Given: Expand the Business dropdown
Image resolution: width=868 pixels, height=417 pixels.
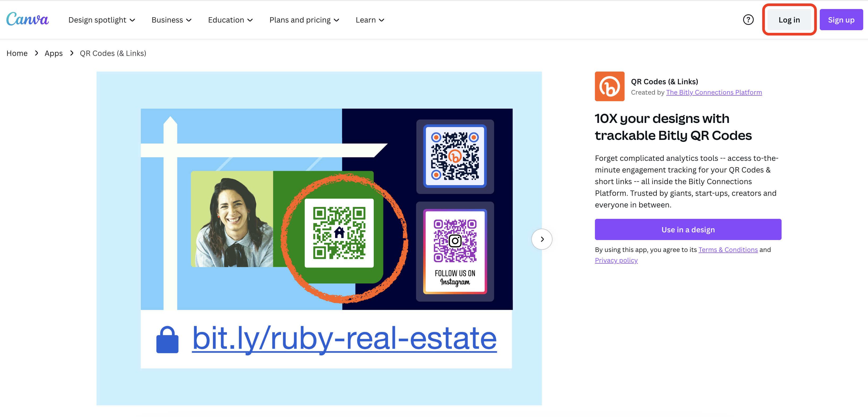Looking at the screenshot, I should (x=171, y=20).
